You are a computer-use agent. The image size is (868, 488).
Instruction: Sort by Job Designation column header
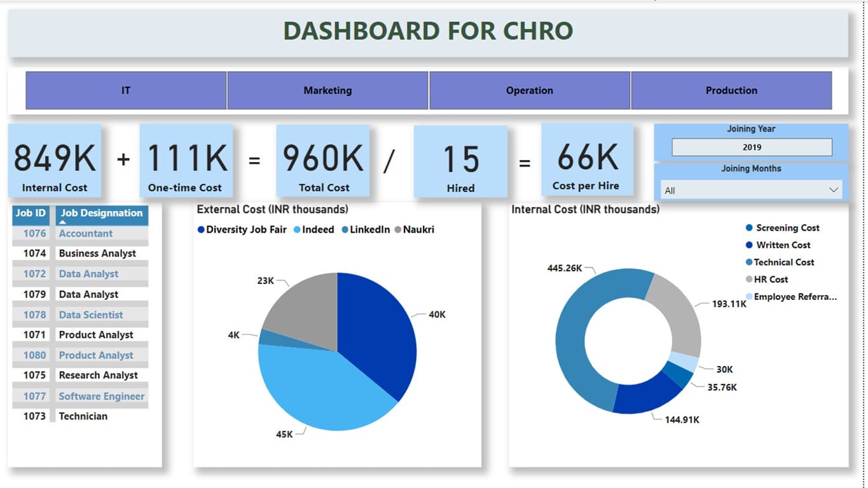pos(101,213)
